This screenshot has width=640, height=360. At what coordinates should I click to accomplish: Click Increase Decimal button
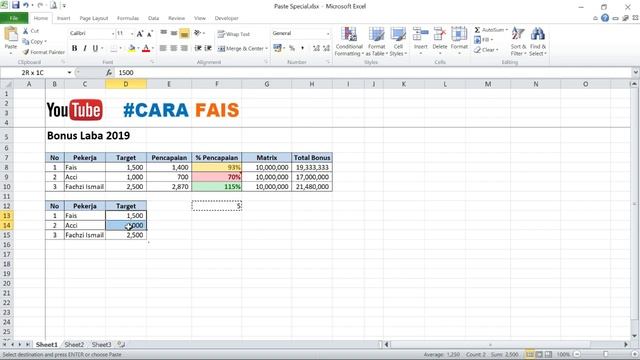coord(316,48)
